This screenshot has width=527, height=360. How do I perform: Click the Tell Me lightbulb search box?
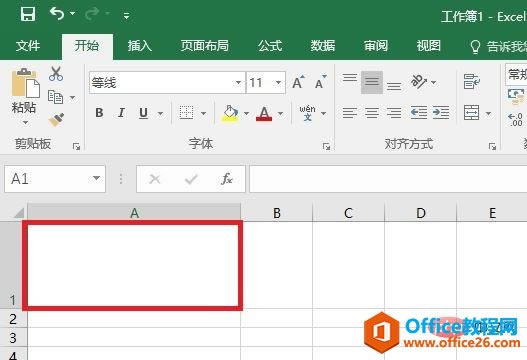[498, 47]
